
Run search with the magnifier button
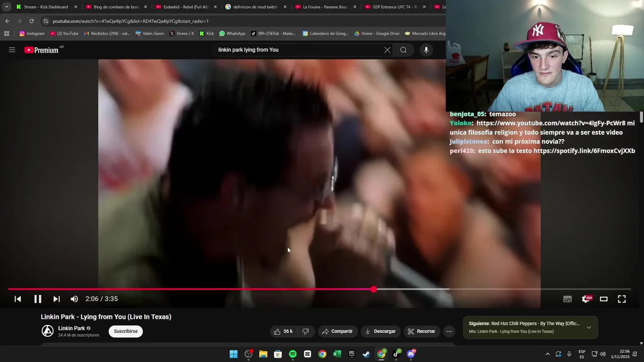point(404,50)
